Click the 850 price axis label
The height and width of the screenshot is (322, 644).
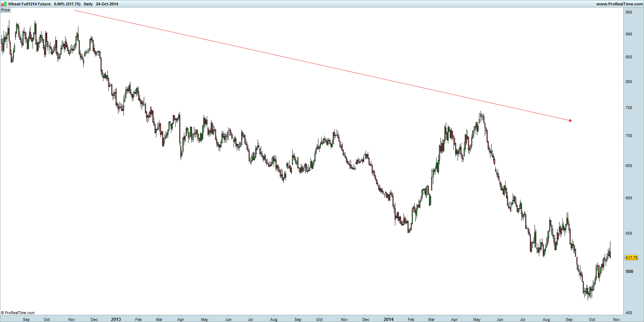coord(629,57)
